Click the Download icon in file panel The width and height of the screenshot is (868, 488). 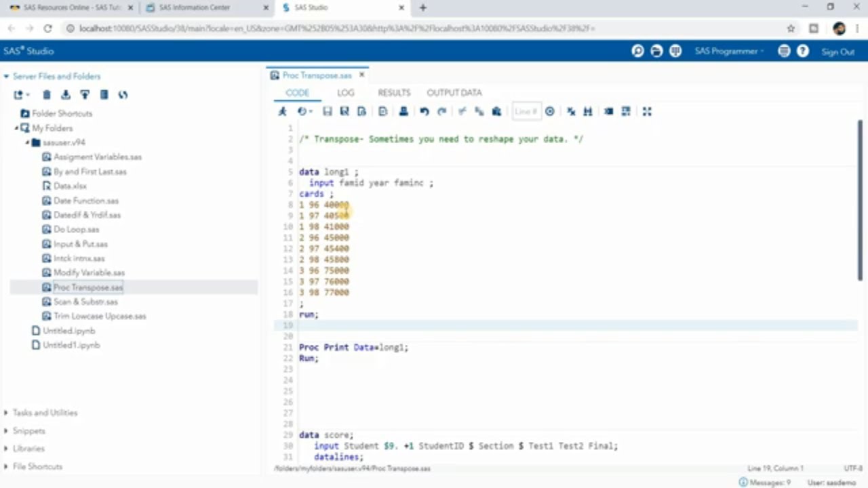pos(66,95)
